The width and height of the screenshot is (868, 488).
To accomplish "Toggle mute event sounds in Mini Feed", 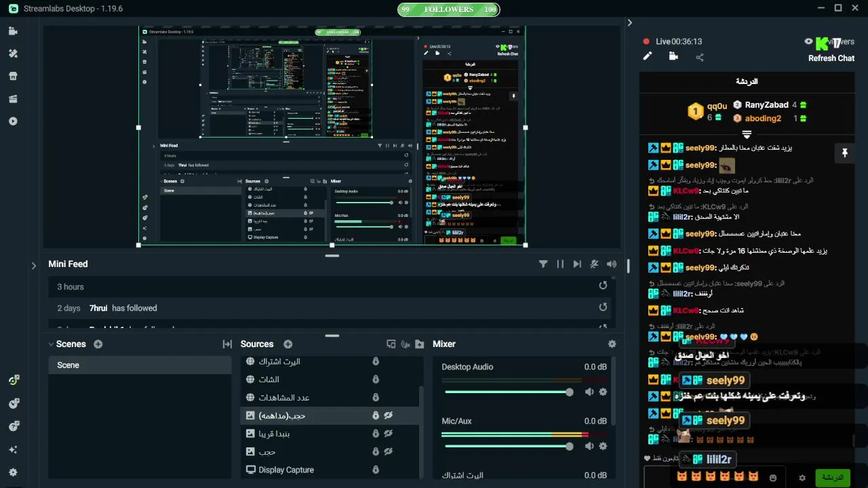I will [594, 264].
